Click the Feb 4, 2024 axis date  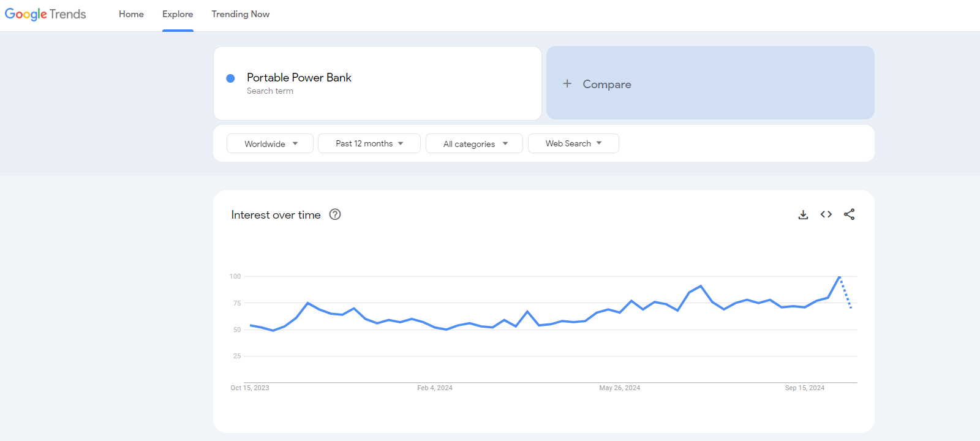click(x=435, y=388)
